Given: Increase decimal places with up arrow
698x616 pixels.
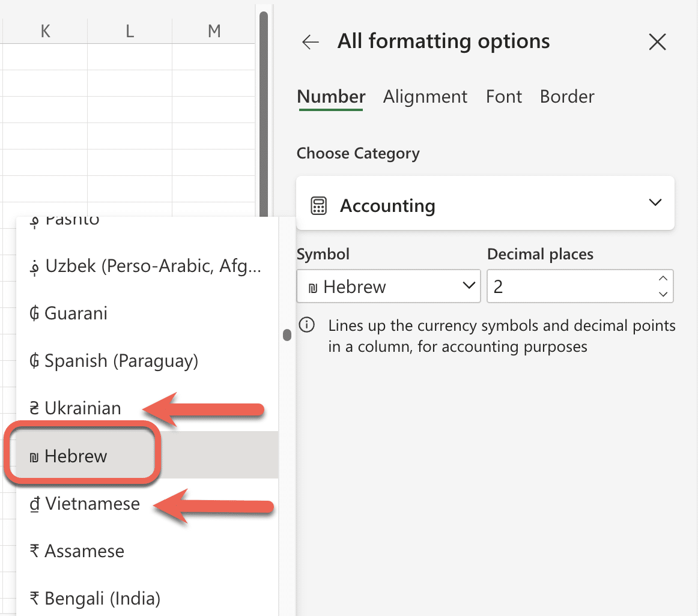Looking at the screenshot, I should pos(663,279).
